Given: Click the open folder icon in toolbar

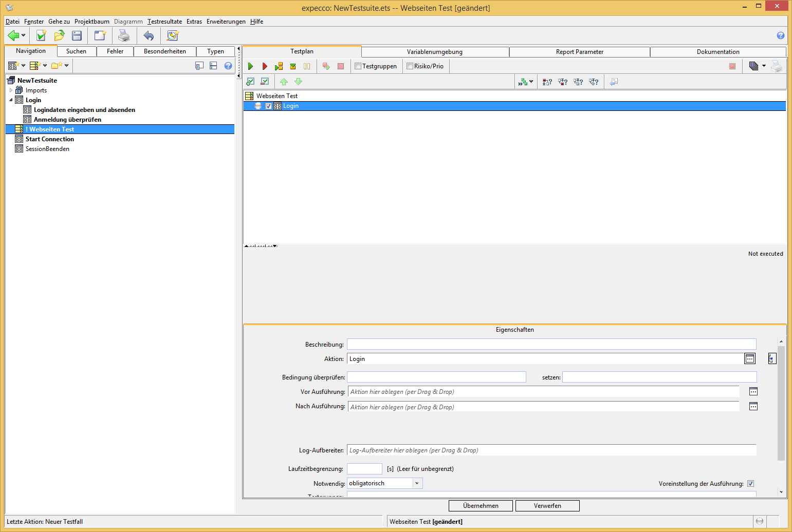Looking at the screenshot, I should (59, 35).
